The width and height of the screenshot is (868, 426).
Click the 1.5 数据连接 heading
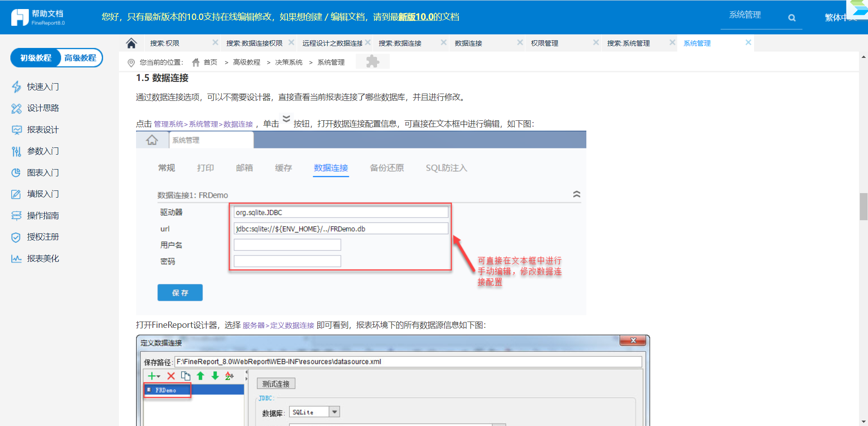(162, 78)
